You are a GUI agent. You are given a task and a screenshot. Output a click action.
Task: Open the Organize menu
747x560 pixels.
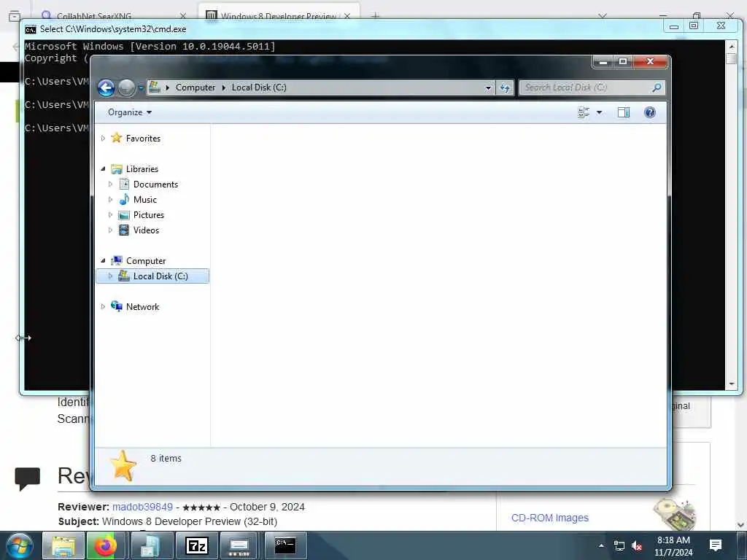coord(130,112)
